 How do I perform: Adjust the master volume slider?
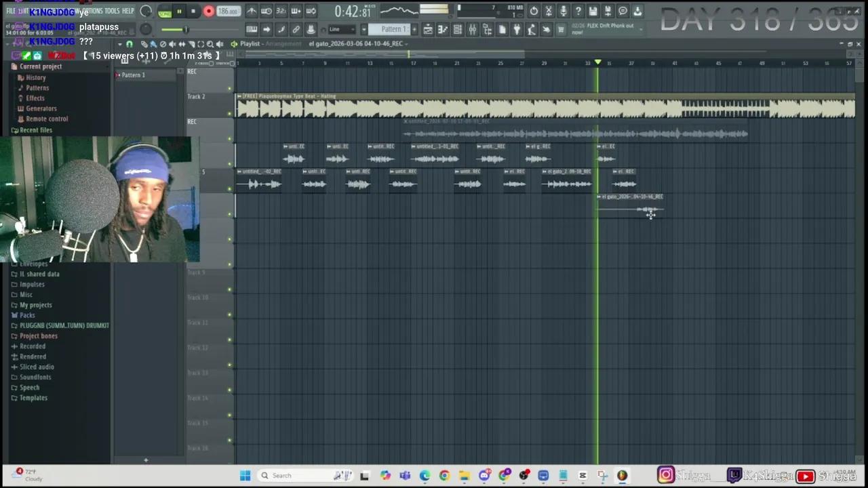pos(184,29)
